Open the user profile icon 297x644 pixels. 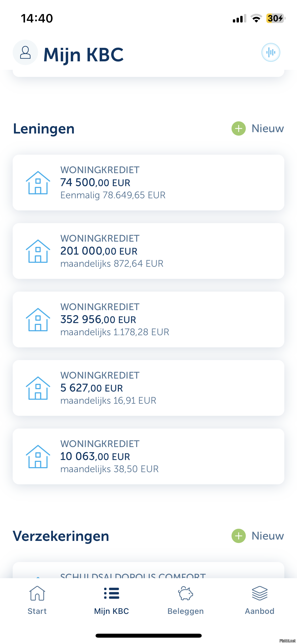(25, 52)
